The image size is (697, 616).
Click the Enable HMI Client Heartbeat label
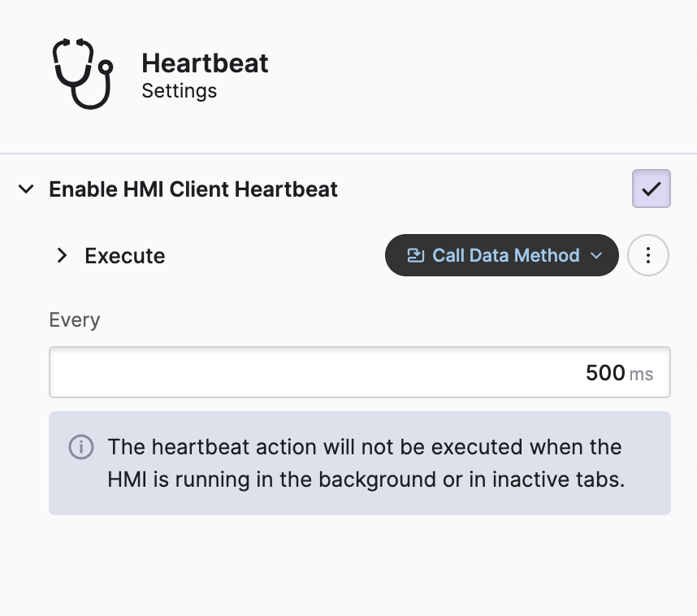pyautogui.click(x=193, y=189)
